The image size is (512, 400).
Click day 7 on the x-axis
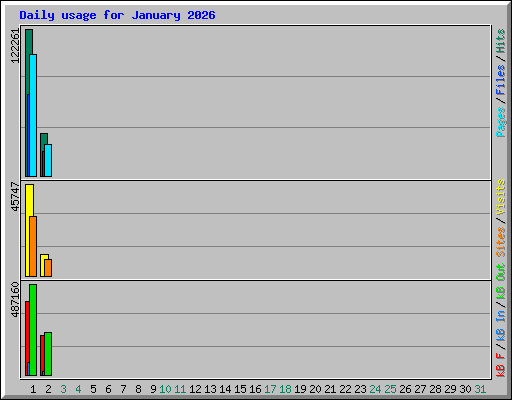(x=123, y=389)
